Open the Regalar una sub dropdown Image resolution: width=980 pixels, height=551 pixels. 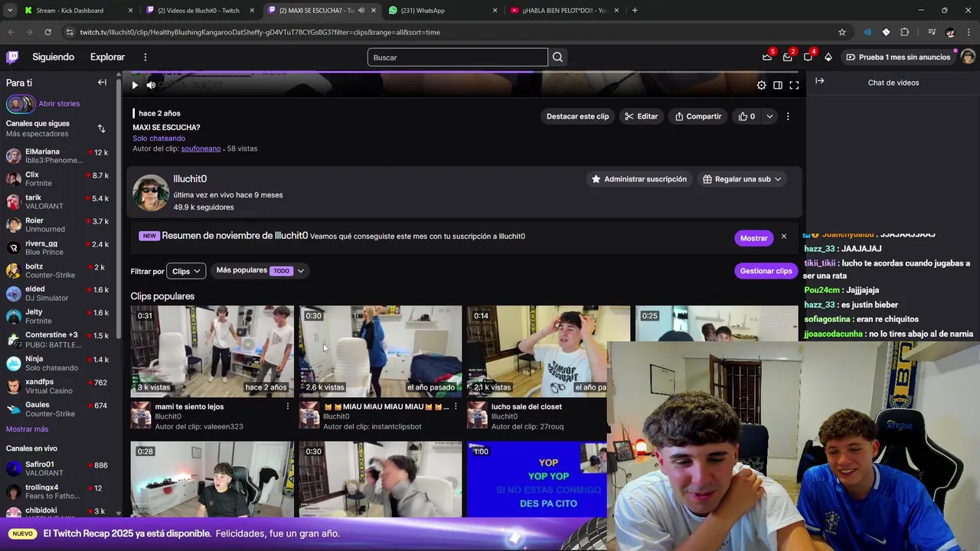click(x=742, y=179)
